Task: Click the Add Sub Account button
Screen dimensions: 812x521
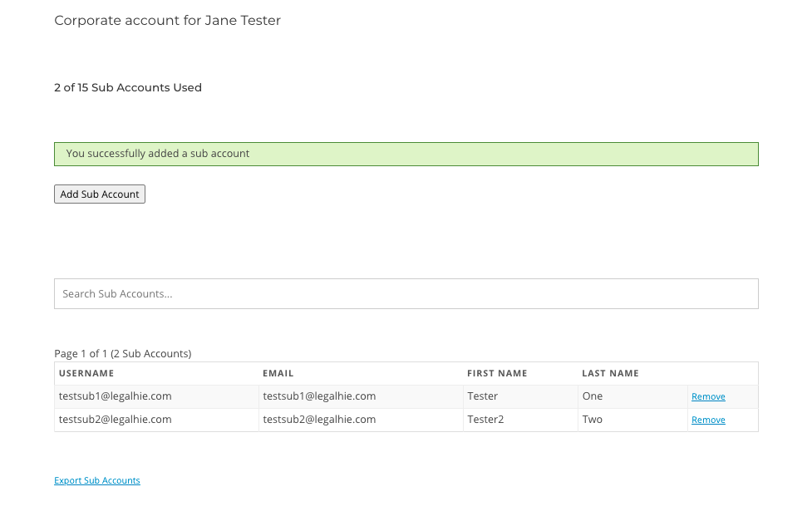Action: pos(100,194)
